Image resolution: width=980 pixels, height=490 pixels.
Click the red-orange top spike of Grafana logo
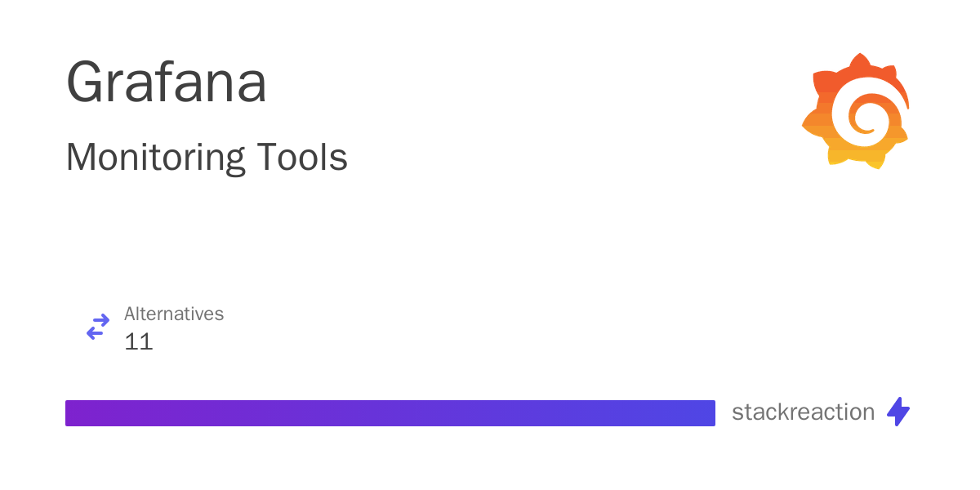click(857, 61)
